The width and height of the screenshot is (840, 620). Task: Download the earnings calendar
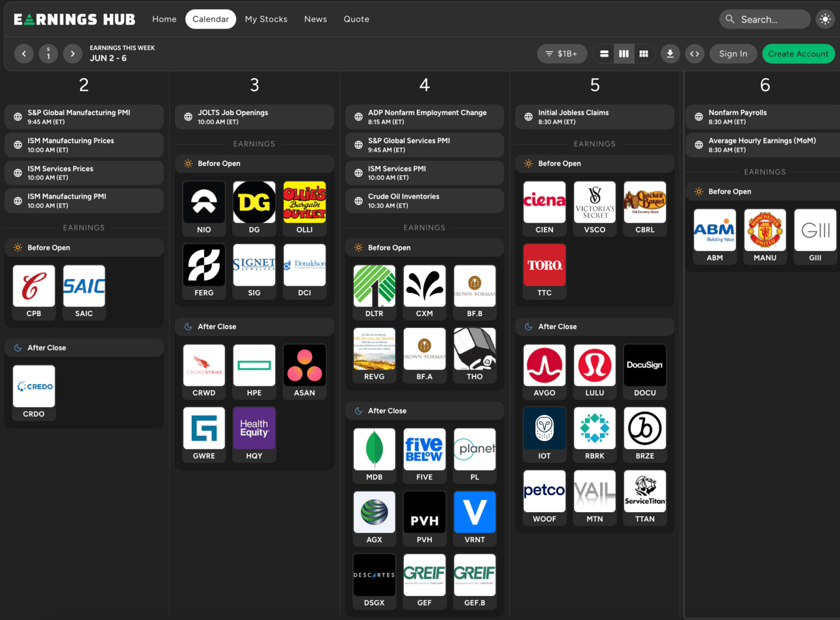(x=670, y=53)
